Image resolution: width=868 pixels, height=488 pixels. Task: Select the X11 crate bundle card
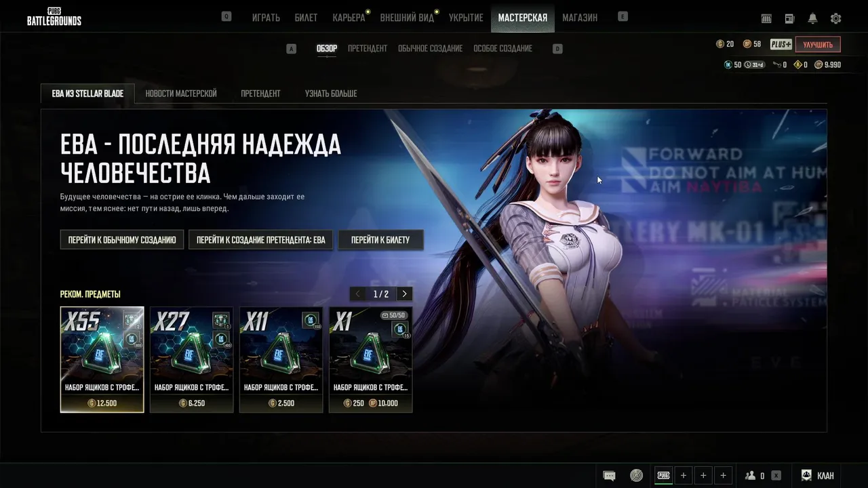281,360
